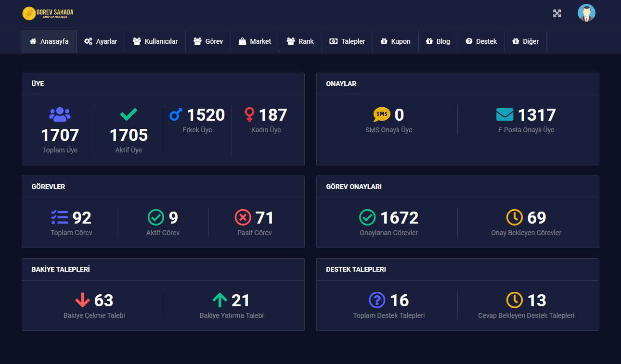Viewport: 621px width, 364px height.
Task: Navigate to the Blog section
Action: [438, 41]
